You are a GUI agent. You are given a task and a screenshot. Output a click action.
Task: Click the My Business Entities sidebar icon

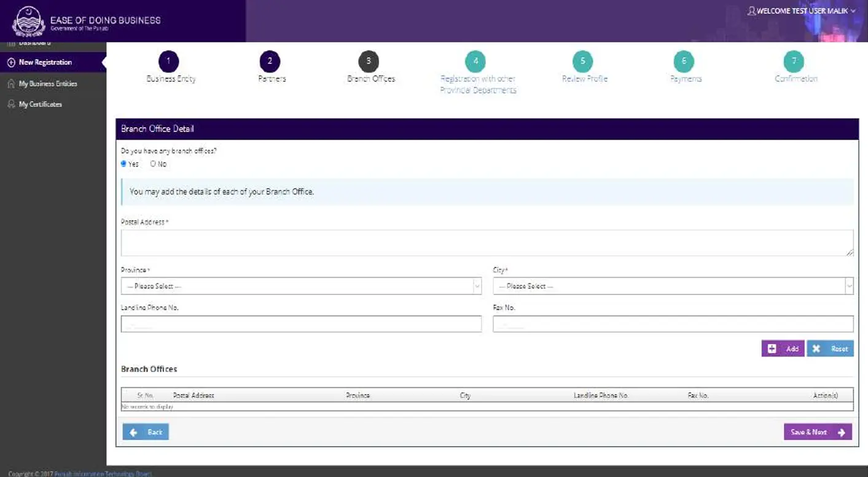click(11, 84)
